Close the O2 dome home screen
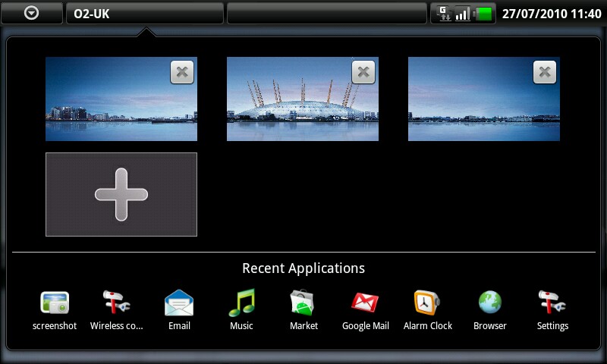The height and width of the screenshot is (364, 607). point(363,72)
